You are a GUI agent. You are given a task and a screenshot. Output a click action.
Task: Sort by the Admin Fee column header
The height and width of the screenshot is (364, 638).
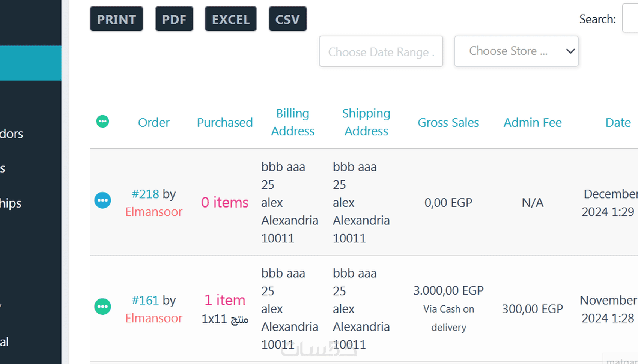click(532, 123)
